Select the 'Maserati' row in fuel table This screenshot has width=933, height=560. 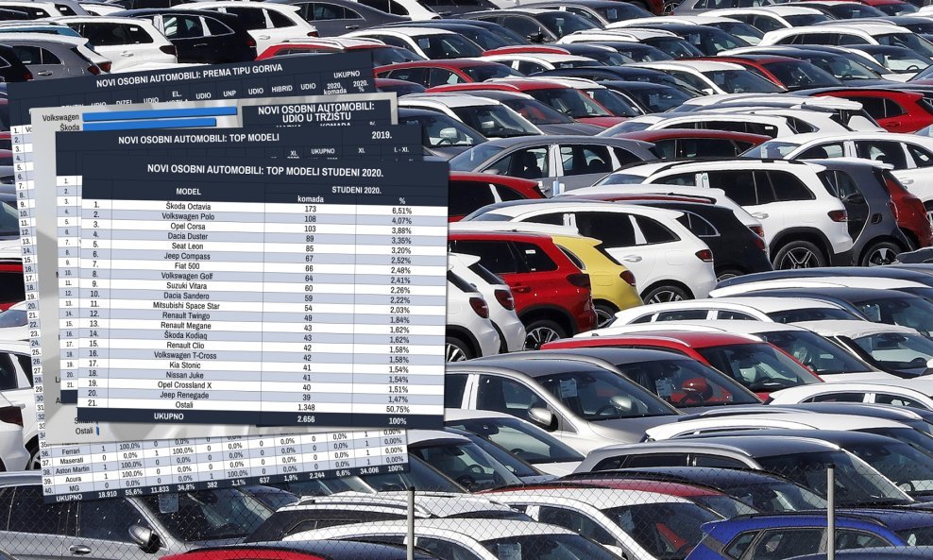click(72, 461)
